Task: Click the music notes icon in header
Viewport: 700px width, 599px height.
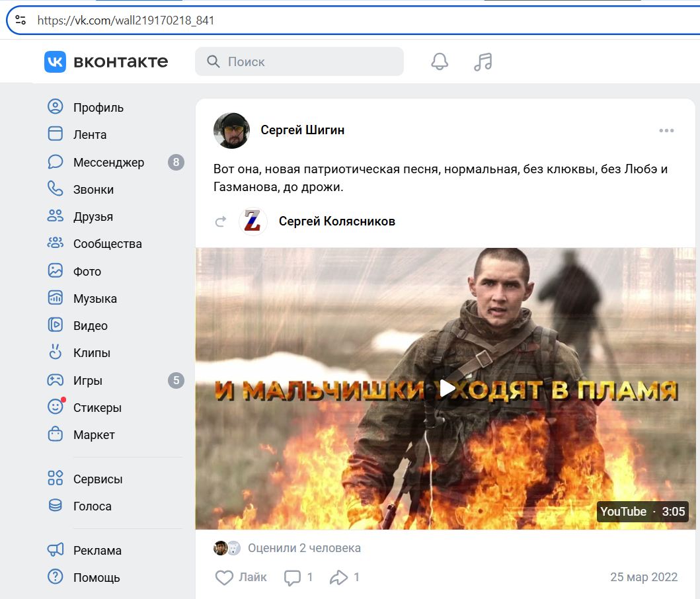Action: coord(483,61)
